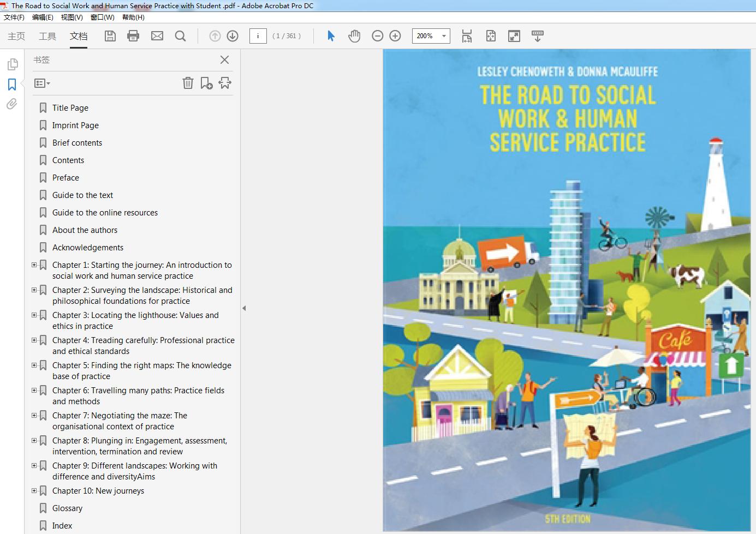Screen dimensions: 756x534
Task: Click the zoom out minus icon
Action: 377,36
